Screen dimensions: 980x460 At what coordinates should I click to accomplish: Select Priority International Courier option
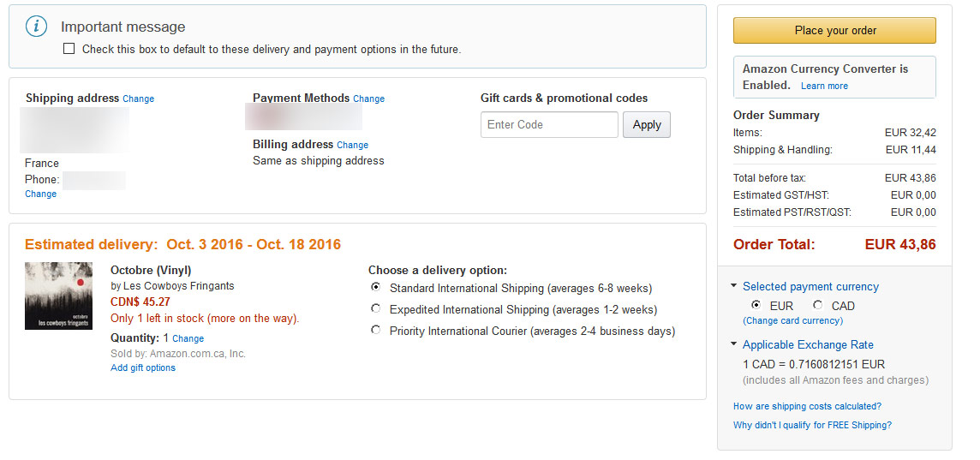[375, 330]
